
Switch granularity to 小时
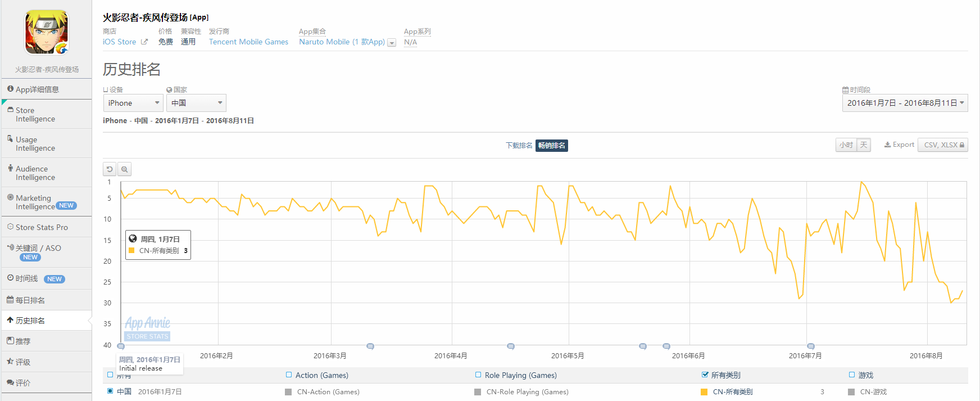coord(846,145)
